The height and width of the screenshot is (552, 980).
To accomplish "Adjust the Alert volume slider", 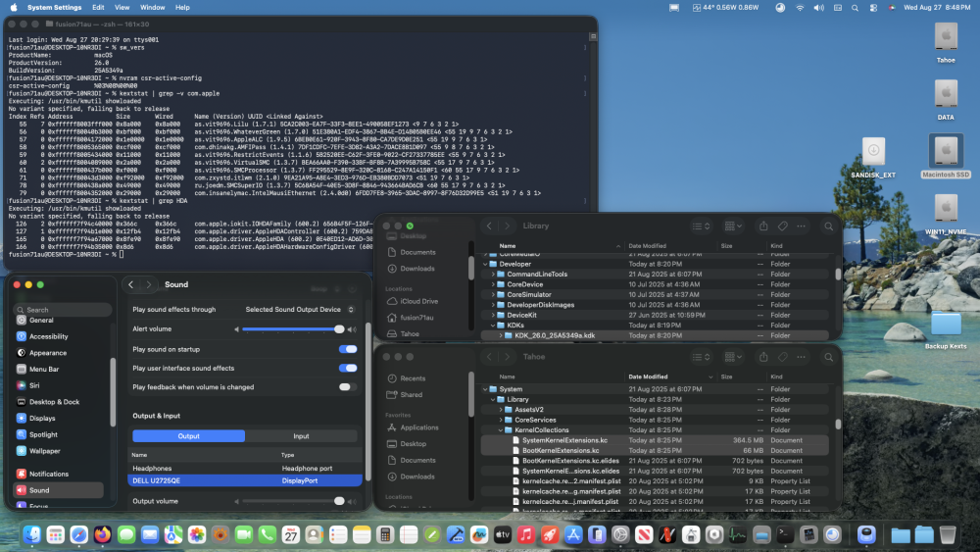I will click(x=291, y=328).
